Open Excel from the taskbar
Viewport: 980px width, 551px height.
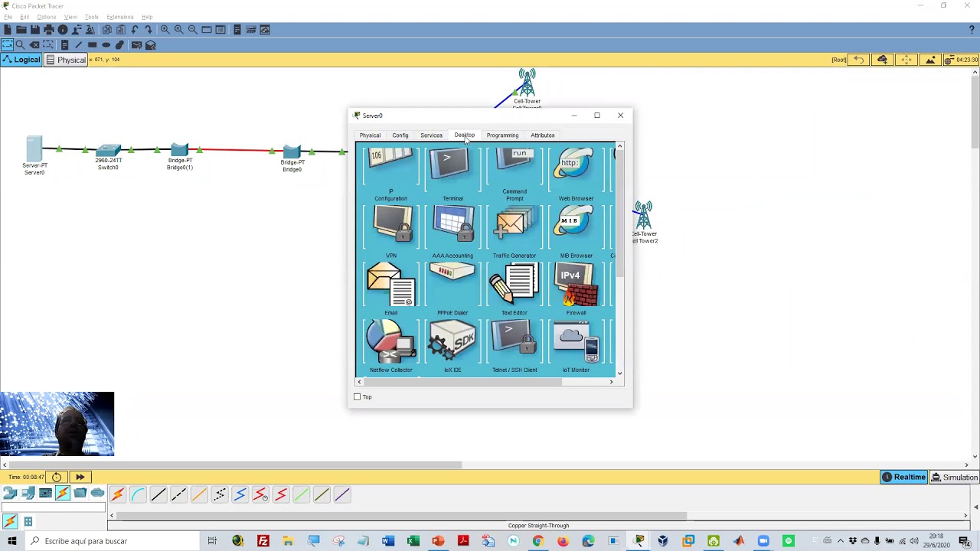point(413,541)
